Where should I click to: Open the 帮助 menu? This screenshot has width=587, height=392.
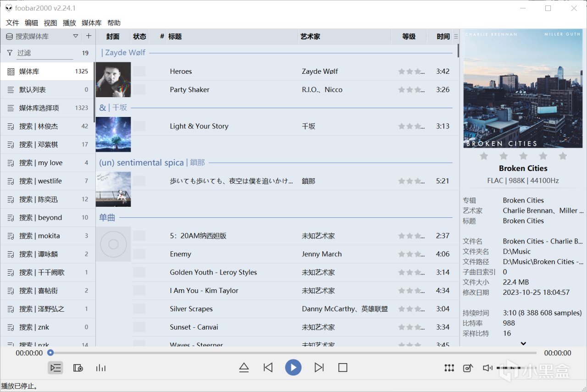114,22
